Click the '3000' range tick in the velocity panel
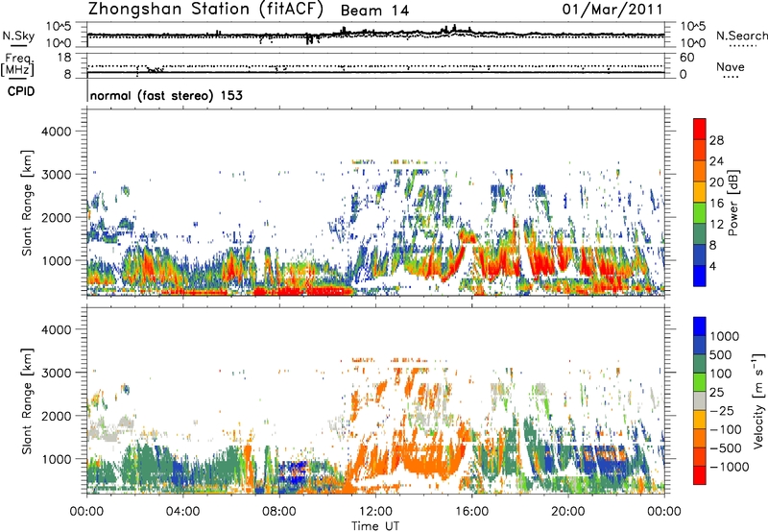Viewport: 768px width, 532px height. tap(56, 373)
